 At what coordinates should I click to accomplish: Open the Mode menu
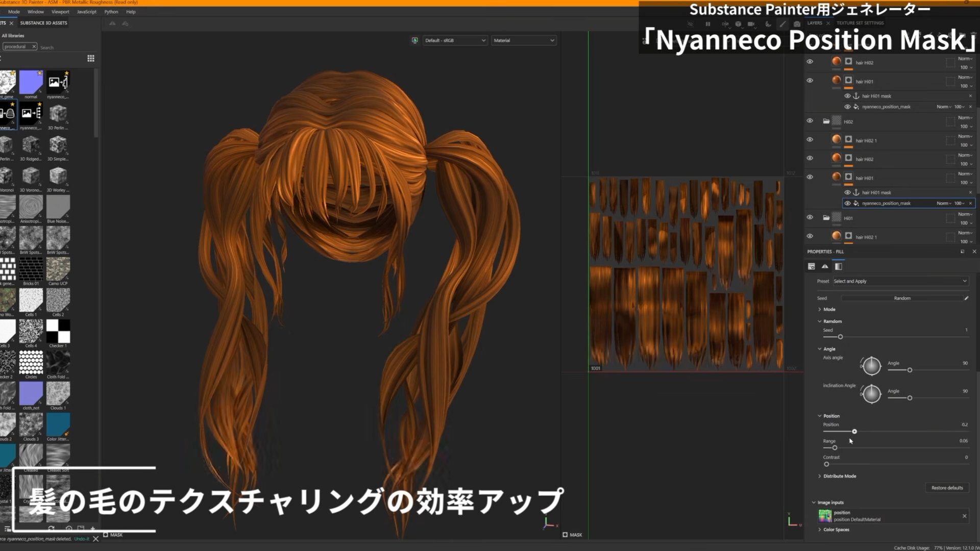click(x=14, y=12)
